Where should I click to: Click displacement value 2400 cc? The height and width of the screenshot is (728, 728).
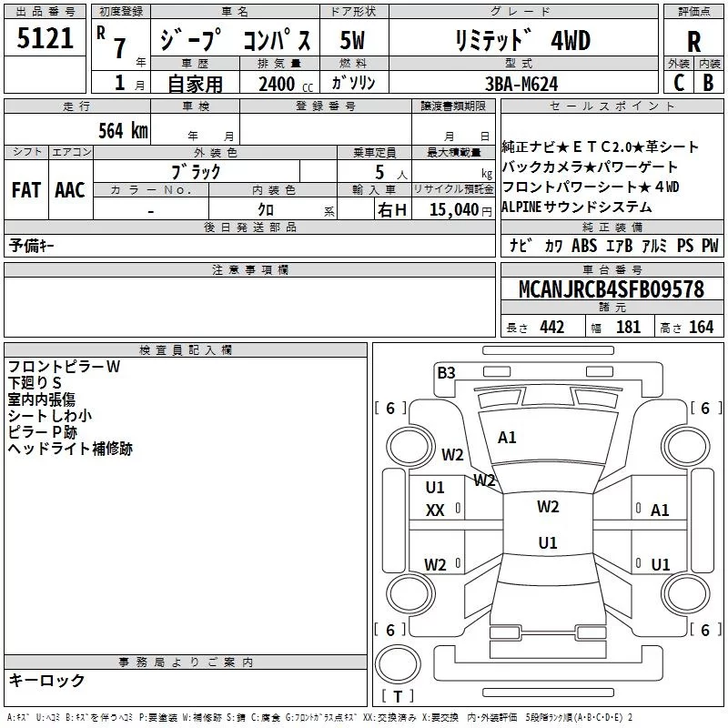point(286,84)
